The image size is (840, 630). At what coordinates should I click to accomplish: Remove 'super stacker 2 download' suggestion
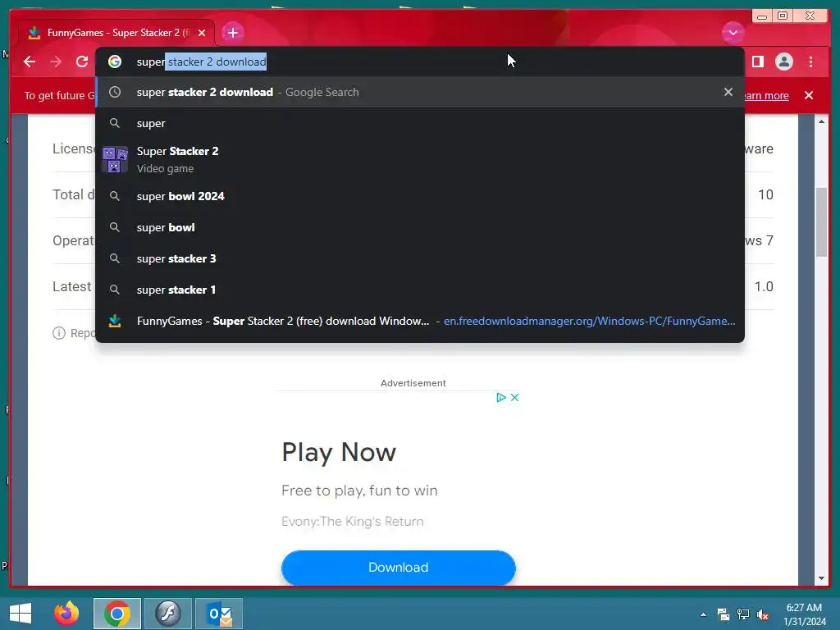tap(728, 92)
